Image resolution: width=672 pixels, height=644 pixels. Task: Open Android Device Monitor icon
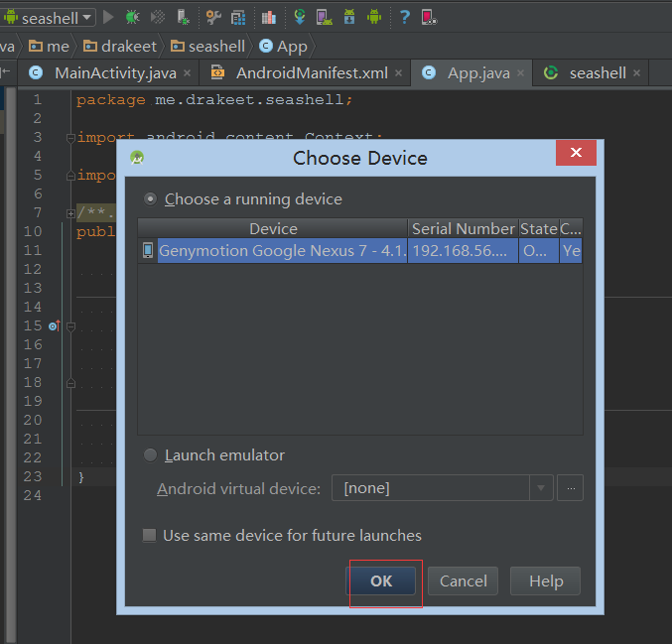[374, 17]
